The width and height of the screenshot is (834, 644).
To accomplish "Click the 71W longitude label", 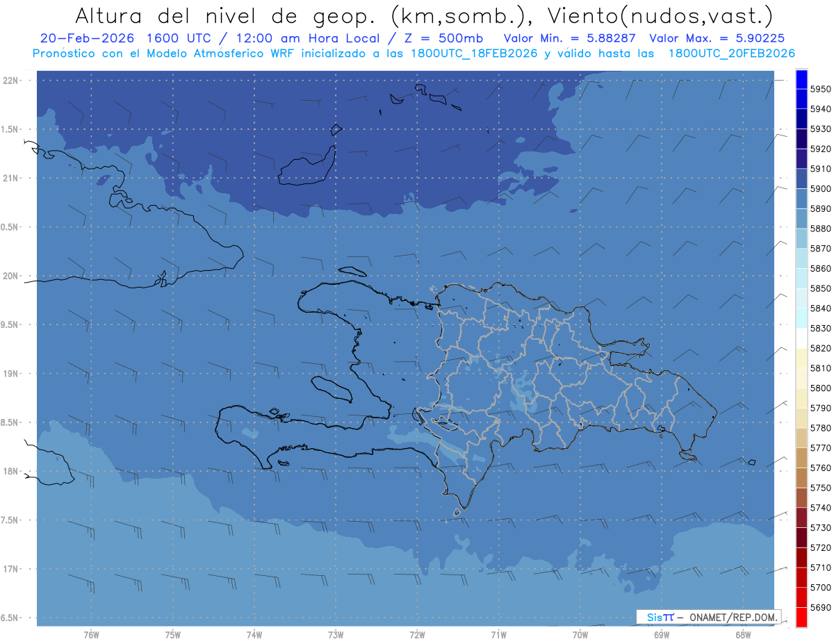I will click(x=498, y=634).
